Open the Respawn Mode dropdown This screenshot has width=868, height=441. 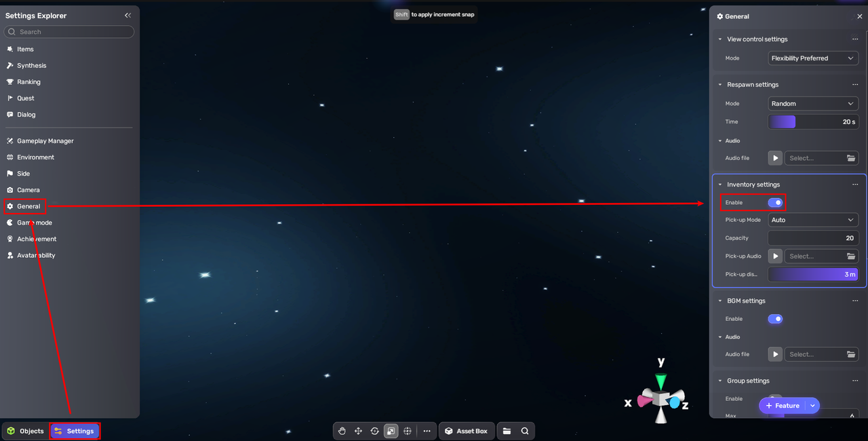(x=813, y=104)
